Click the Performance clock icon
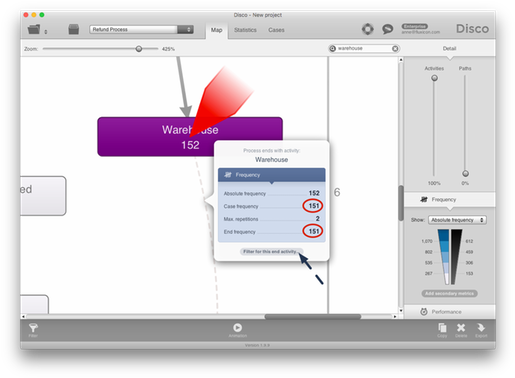This screenshot has height=378, width=515. pyautogui.click(x=424, y=312)
